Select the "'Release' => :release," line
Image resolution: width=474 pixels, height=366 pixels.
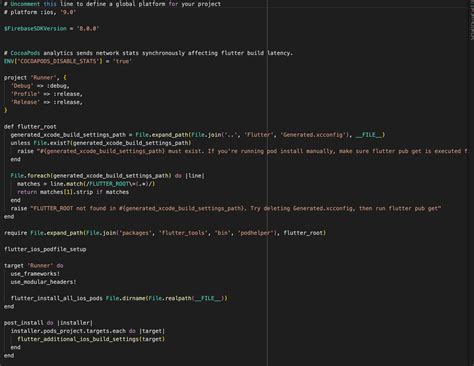(47, 102)
